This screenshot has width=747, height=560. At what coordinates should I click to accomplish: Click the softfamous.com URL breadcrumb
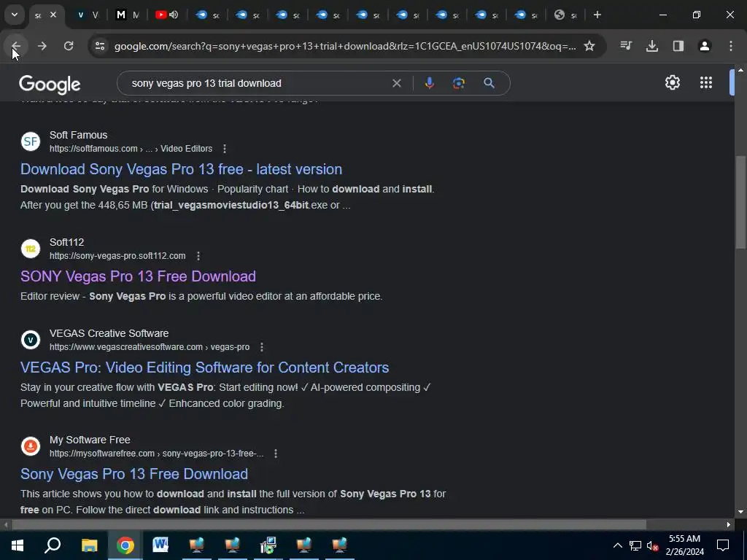tap(131, 149)
